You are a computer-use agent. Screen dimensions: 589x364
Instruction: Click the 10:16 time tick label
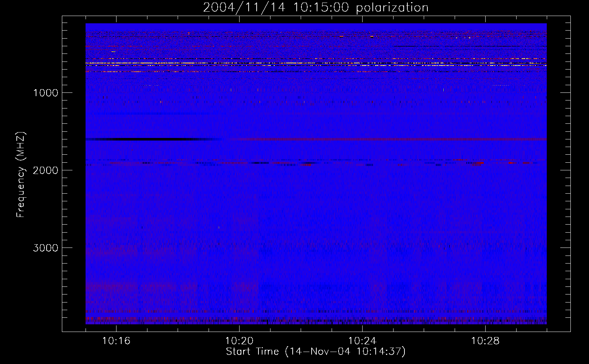tap(116, 341)
